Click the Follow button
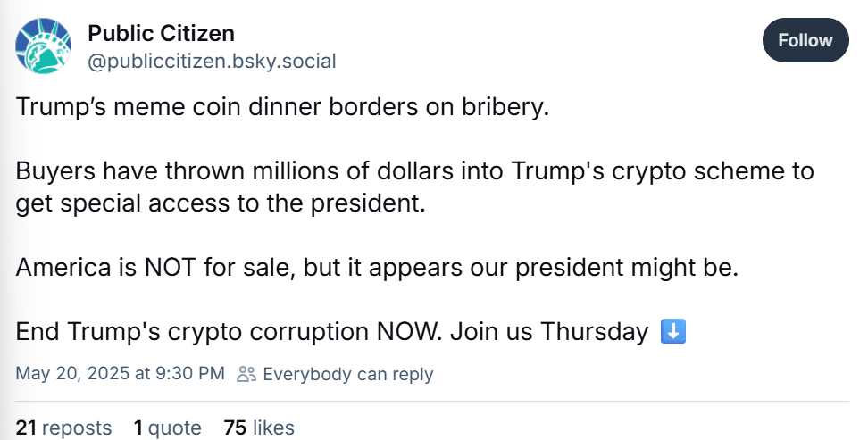868x440 pixels. (x=805, y=40)
